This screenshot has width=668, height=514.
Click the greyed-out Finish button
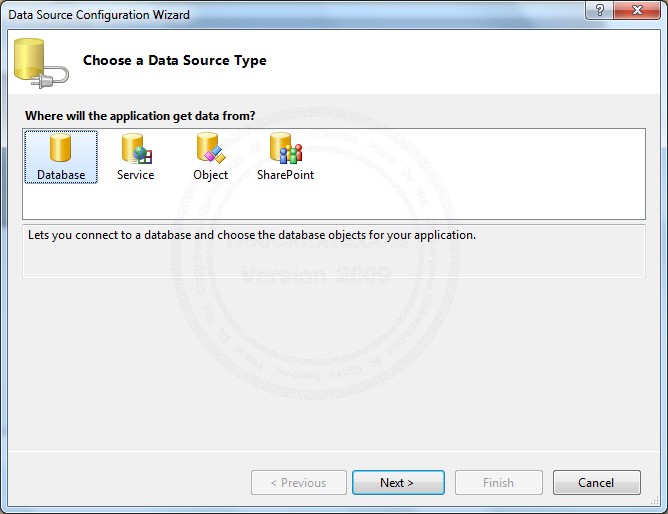(x=498, y=483)
